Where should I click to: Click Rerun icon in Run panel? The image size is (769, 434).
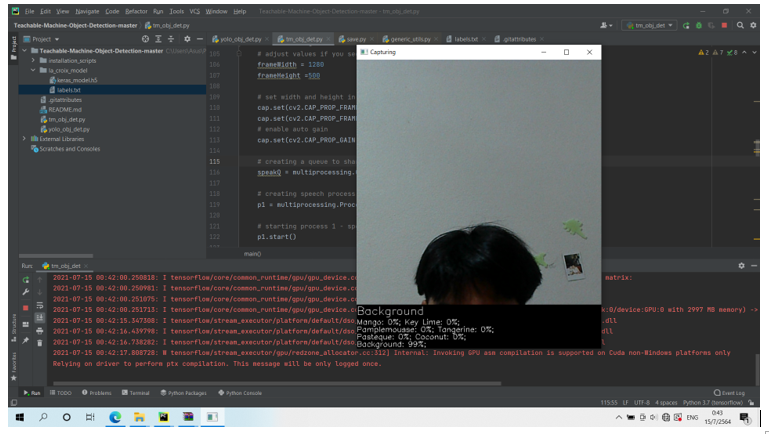coord(26,280)
